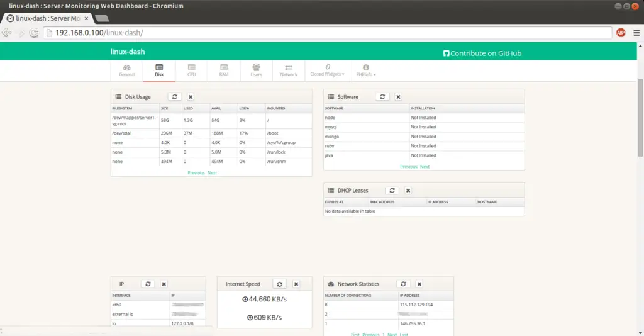Close the Internet Speed widget
The height and width of the screenshot is (336, 644).
296,284
